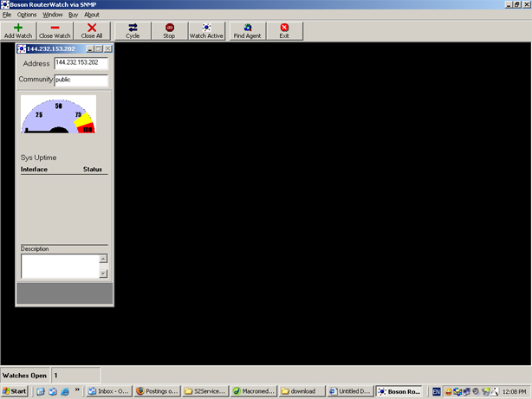This screenshot has width=532, height=399.
Task: Click the taskbar clock showing 12:08 PM
Action: (x=515, y=391)
